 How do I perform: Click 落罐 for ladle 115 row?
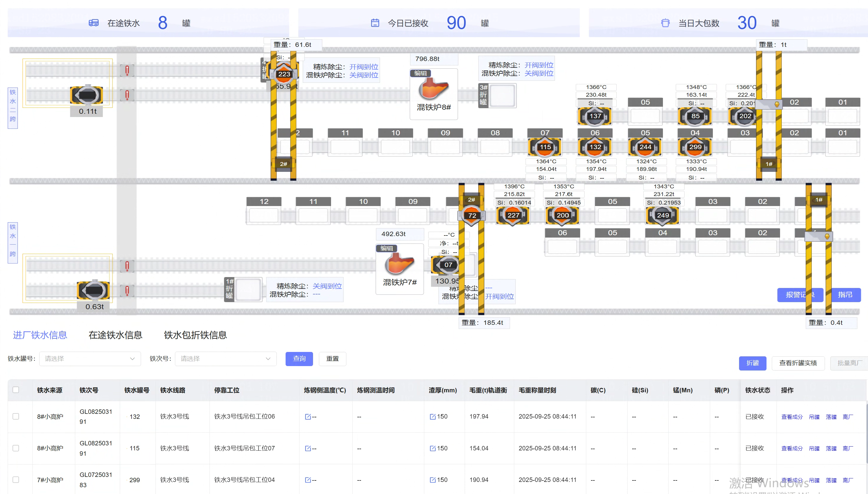(x=831, y=448)
